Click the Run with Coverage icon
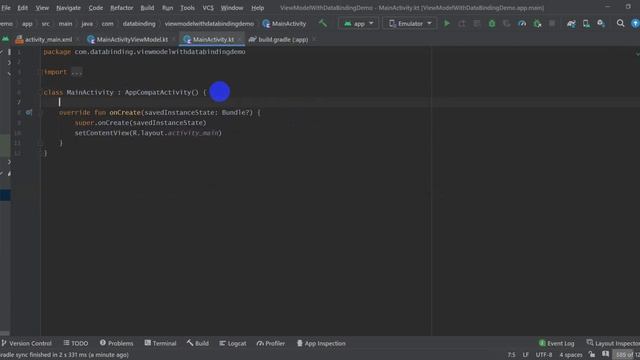Screen dimensions: 640x360 pyautogui.click(x=507, y=24)
